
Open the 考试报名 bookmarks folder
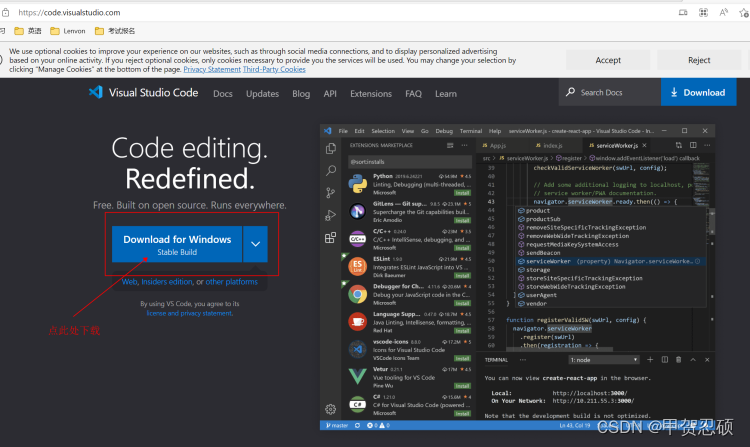point(115,31)
